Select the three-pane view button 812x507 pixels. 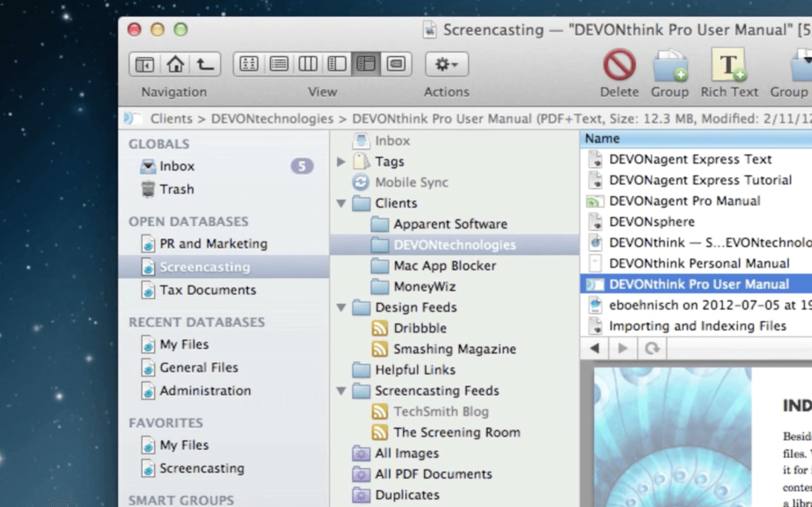(366, 64)
